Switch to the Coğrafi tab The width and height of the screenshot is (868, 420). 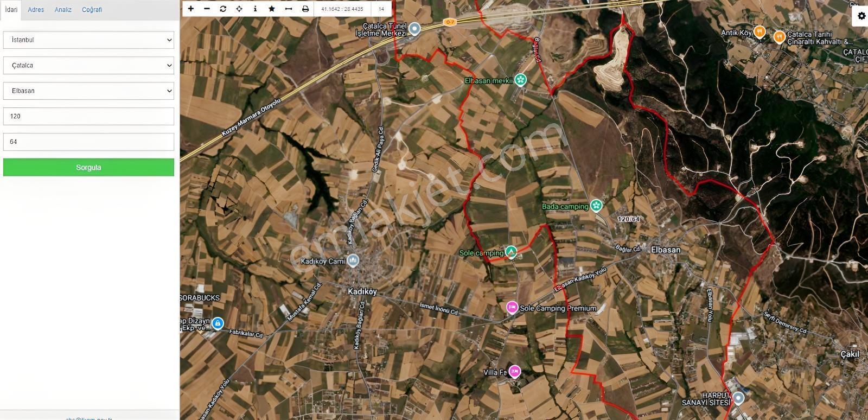92,10
